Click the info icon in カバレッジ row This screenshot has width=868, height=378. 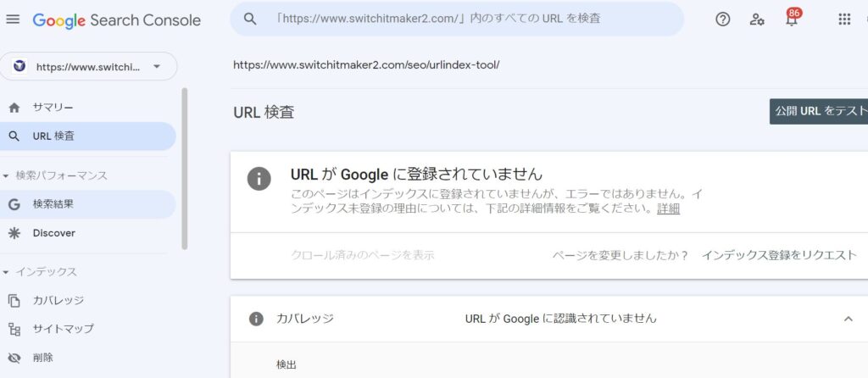point(256,319)
